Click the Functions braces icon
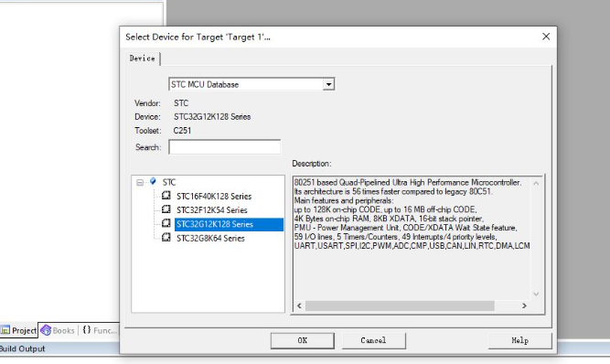The image size is (610, 364). click(x=87, y=330)
